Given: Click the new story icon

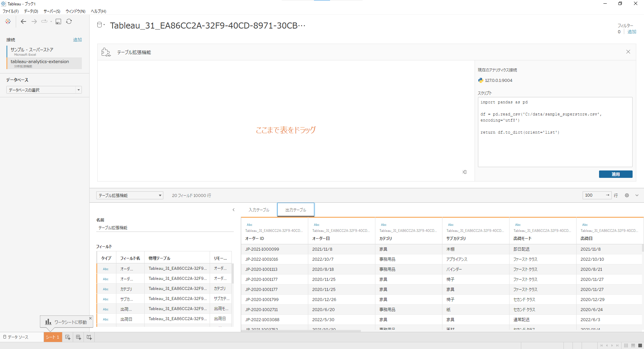Looking at the screenshot, I should tap(89, 337).
